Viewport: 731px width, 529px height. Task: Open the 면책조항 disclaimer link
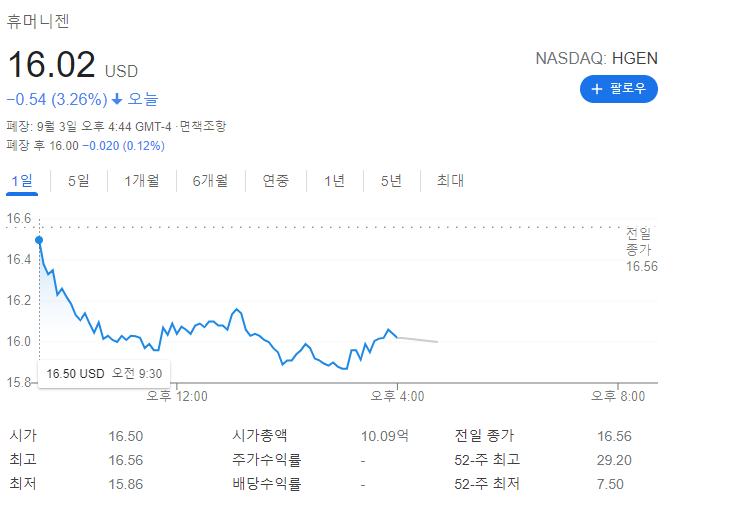[203, 126]
